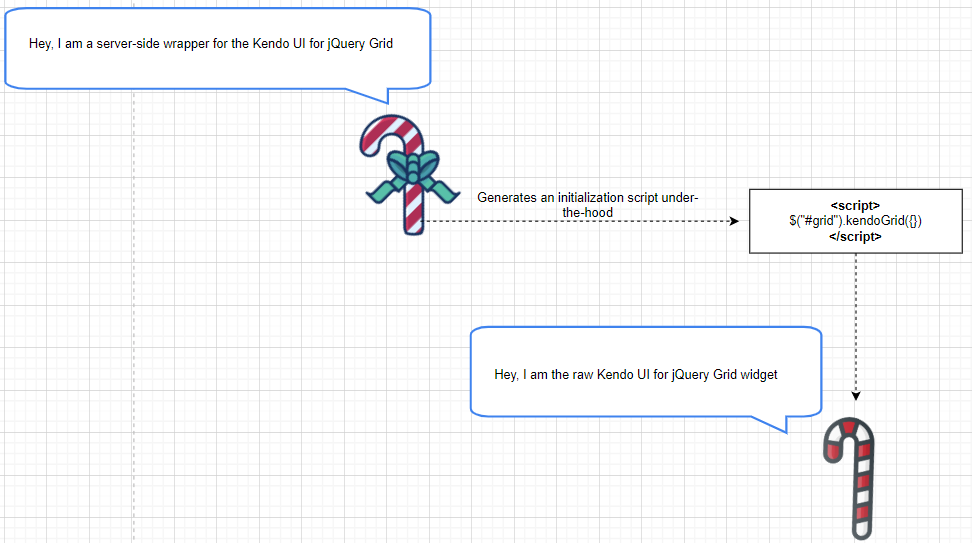
Task: Click the server-side wrapper speech bubble
Action: pyautogui.click(x=218, y=49)
